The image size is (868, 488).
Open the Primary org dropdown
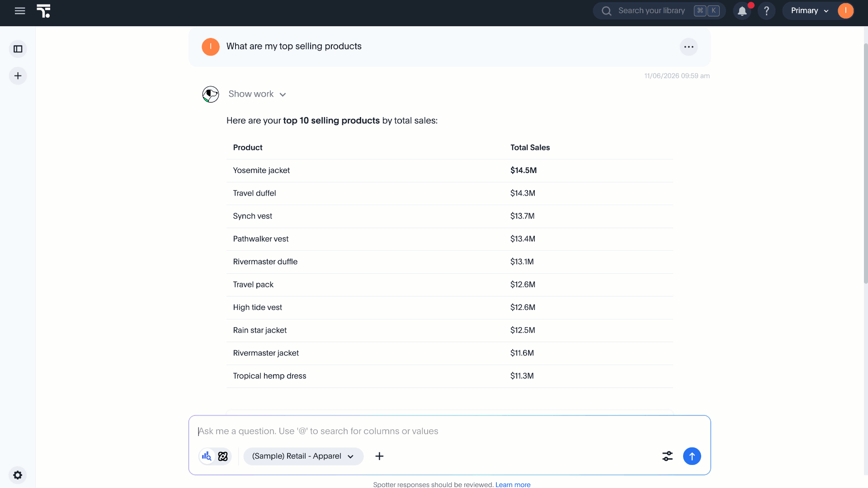tap(809, 11)
